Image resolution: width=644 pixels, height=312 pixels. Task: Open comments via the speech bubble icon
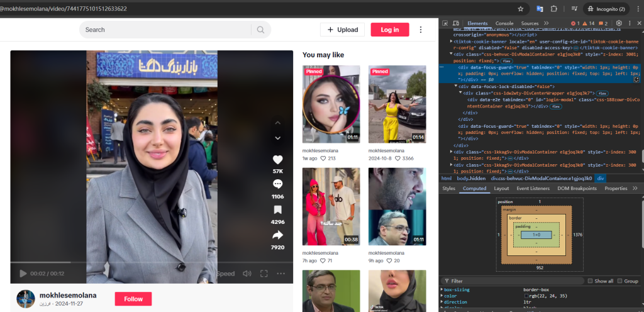[277, 184]
